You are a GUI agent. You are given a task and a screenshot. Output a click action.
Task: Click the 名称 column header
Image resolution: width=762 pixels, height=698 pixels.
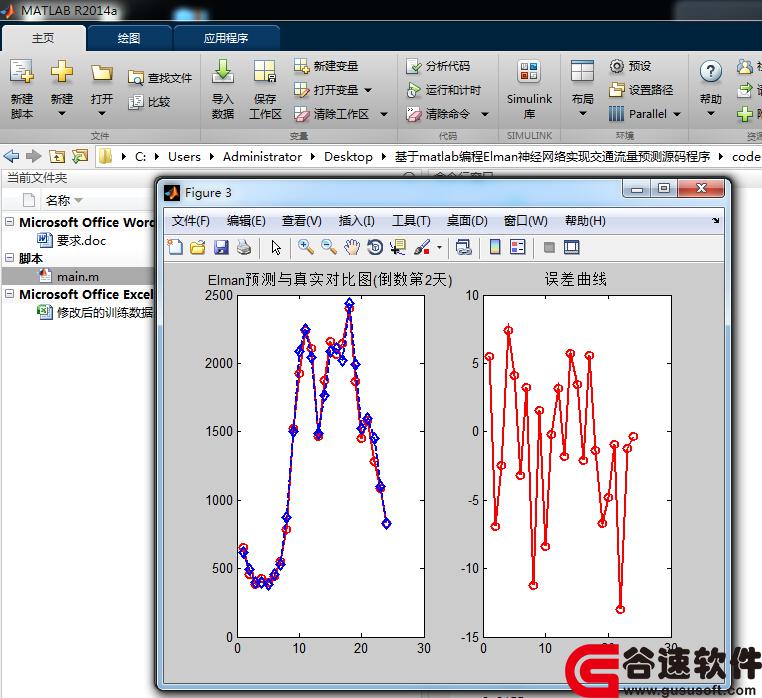click(58, 200)
